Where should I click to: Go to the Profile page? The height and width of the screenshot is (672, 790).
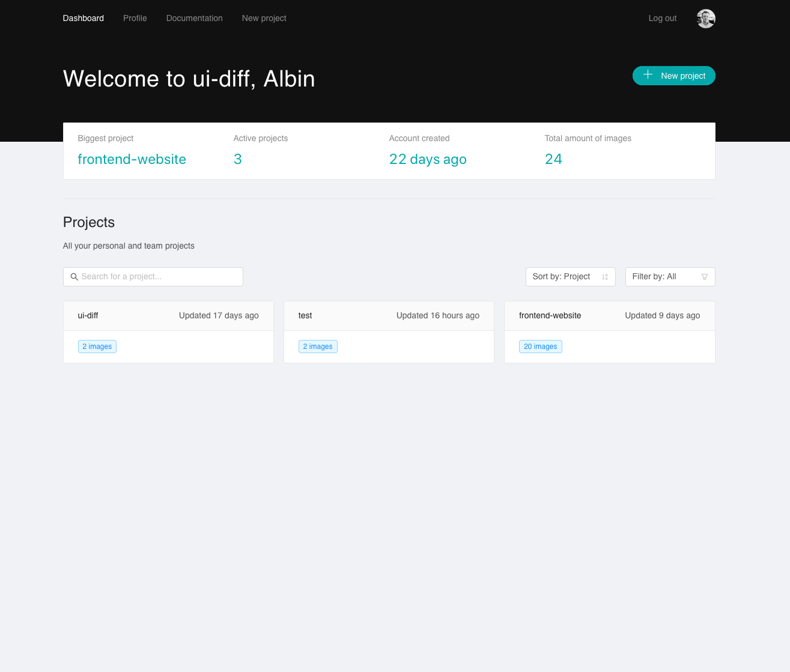[x=135, y=18]
